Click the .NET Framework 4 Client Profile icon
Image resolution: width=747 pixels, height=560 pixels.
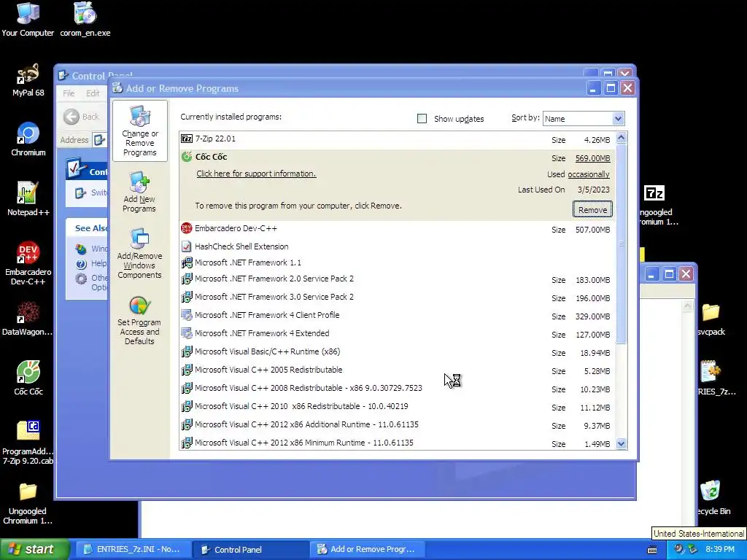pos(187,315)
